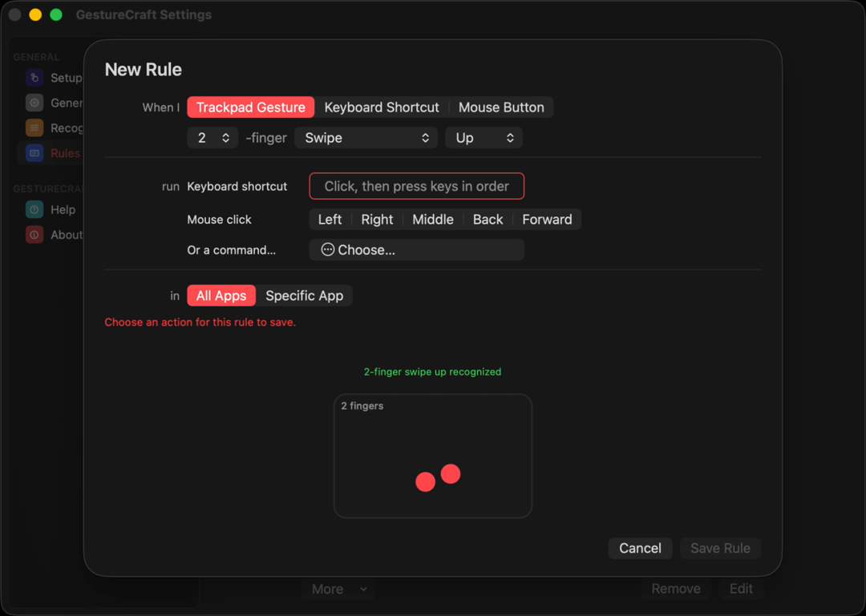
Task: Click the 'New Rule' dialog title
Action: point(143,70)
